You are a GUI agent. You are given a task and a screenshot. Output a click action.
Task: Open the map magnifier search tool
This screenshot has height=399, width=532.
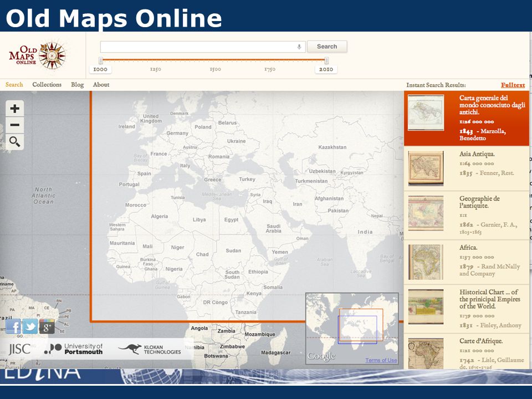coord(14,141)
